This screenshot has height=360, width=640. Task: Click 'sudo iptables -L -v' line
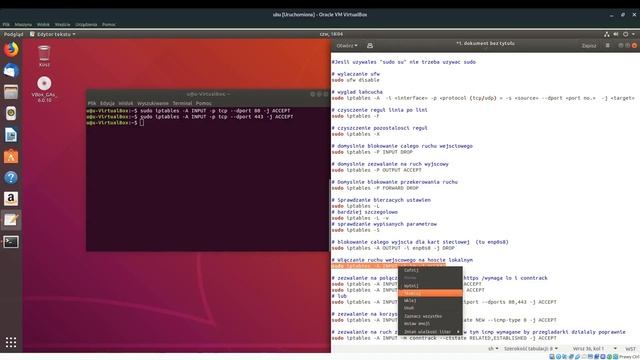[x=360, y=218]
